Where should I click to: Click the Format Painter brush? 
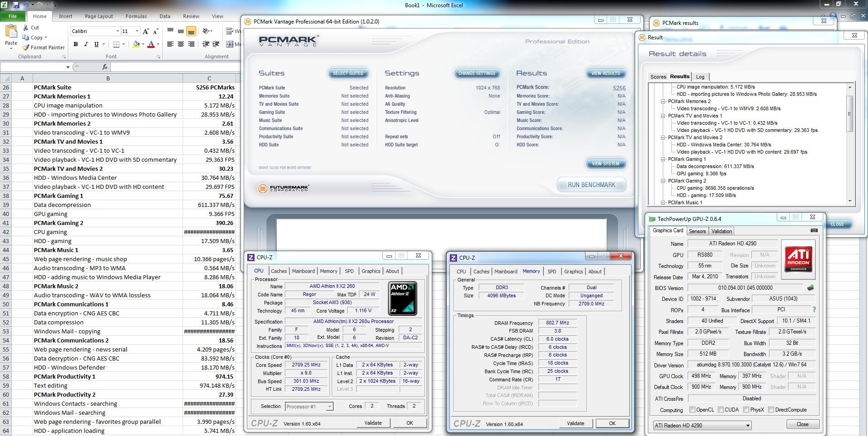(26, 47)
